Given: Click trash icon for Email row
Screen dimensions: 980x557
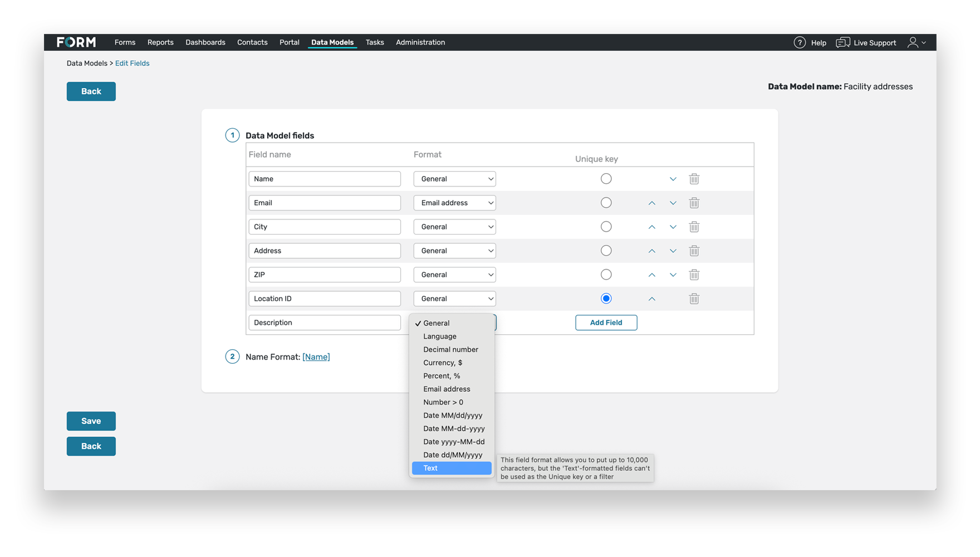Looking at the screenshot, I should pyautogui.click(x=694, y=203).
